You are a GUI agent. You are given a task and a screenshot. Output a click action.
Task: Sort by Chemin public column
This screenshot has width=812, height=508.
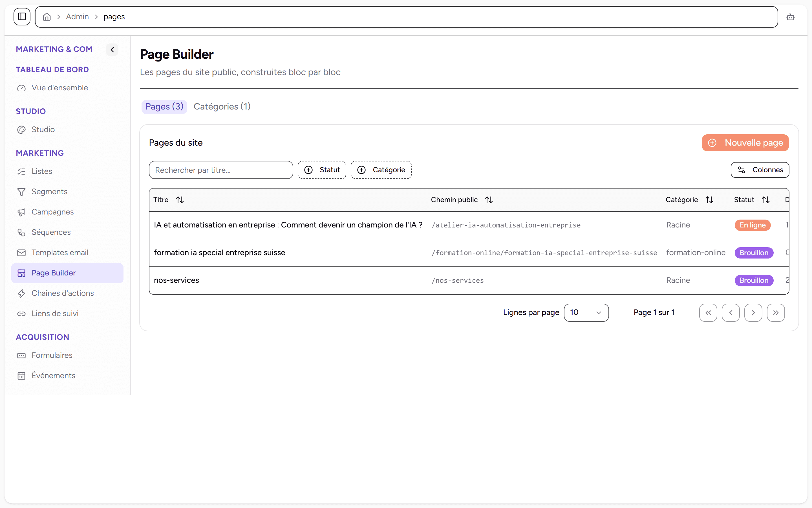pyautogui.click(x=462, y=200)
